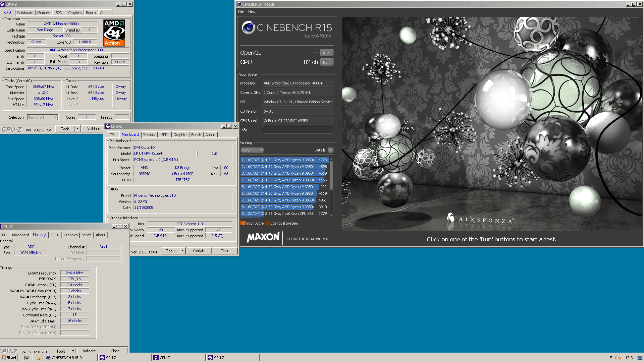Open SPD tab in Mainboard CPU-Z window
Viewport: 644px width, 362px height.
[x=164, y=135]
